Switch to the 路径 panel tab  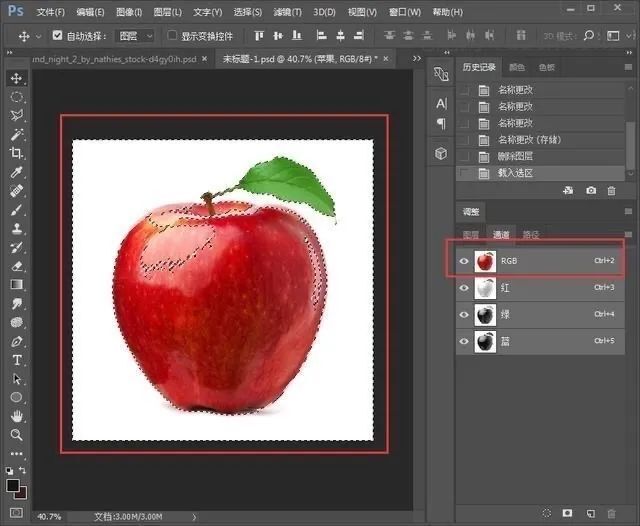point(531,235)
